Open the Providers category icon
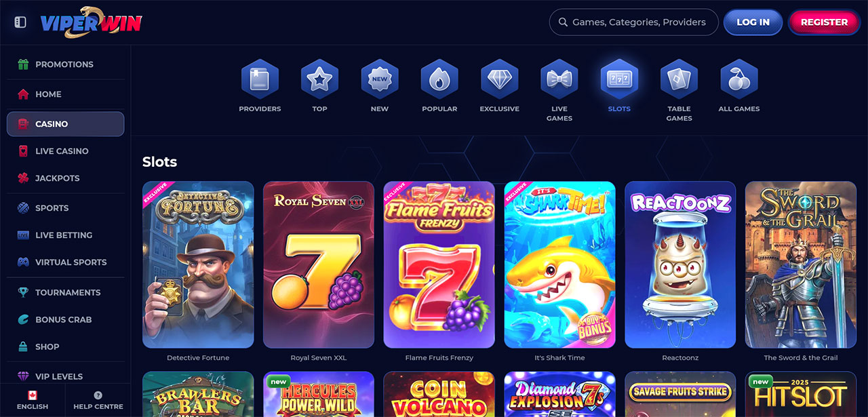868x417 pixels. [x=260, y=79]
